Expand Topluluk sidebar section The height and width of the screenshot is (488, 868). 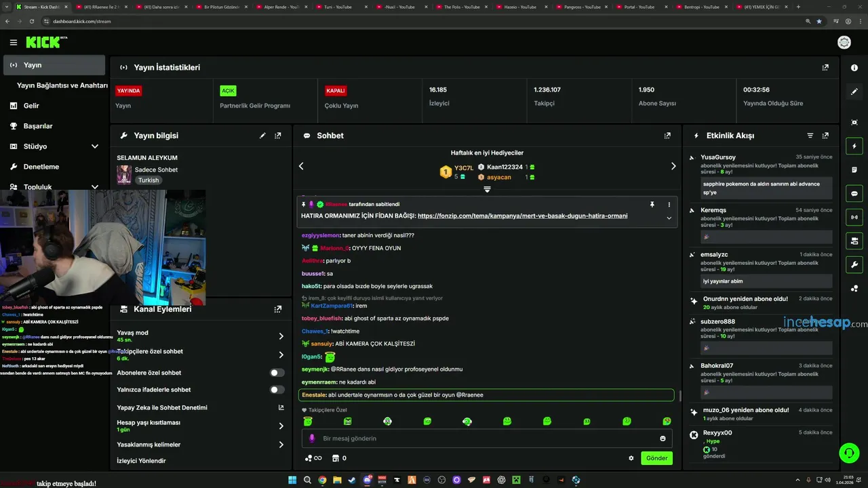[x=95, y=187]
